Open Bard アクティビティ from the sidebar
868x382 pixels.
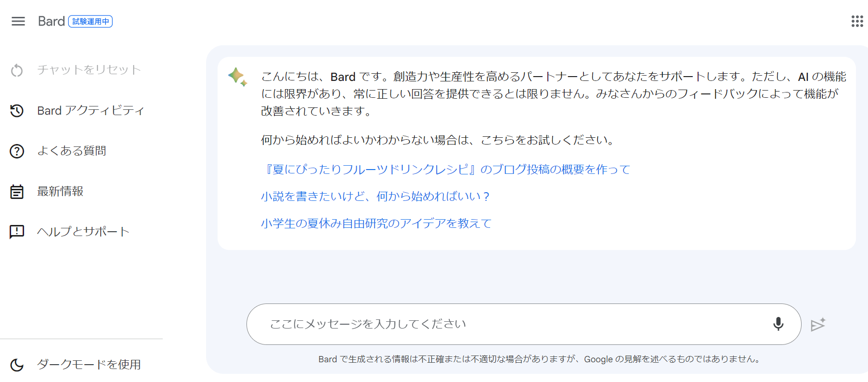click(91, 111)
